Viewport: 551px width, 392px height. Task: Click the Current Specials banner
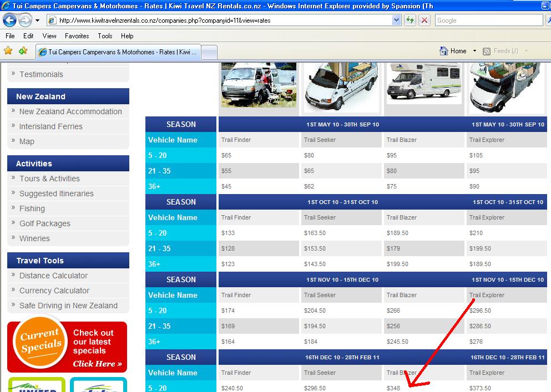pyautogui.click(x=67, y=347)
